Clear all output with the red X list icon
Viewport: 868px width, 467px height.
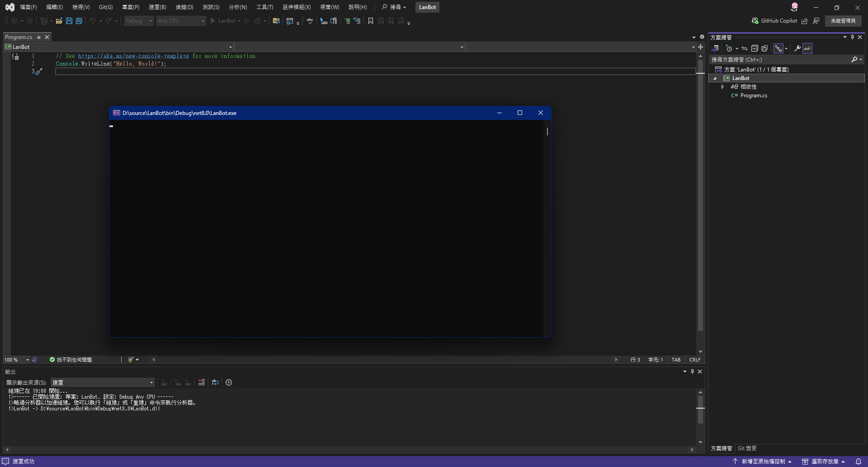202,382
